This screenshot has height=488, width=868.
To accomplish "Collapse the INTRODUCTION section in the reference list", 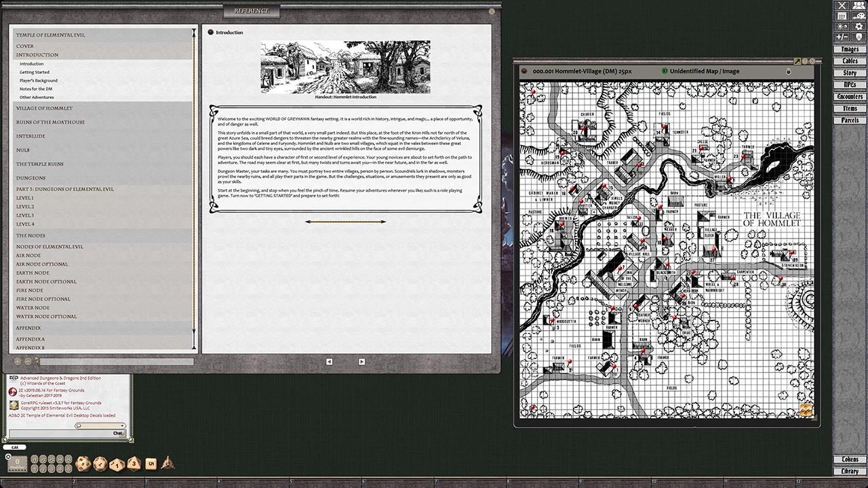I will click(x=37, y=55).
